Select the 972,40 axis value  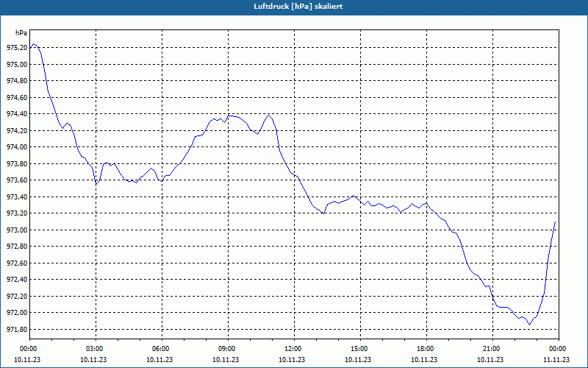[x=17, y=280]
